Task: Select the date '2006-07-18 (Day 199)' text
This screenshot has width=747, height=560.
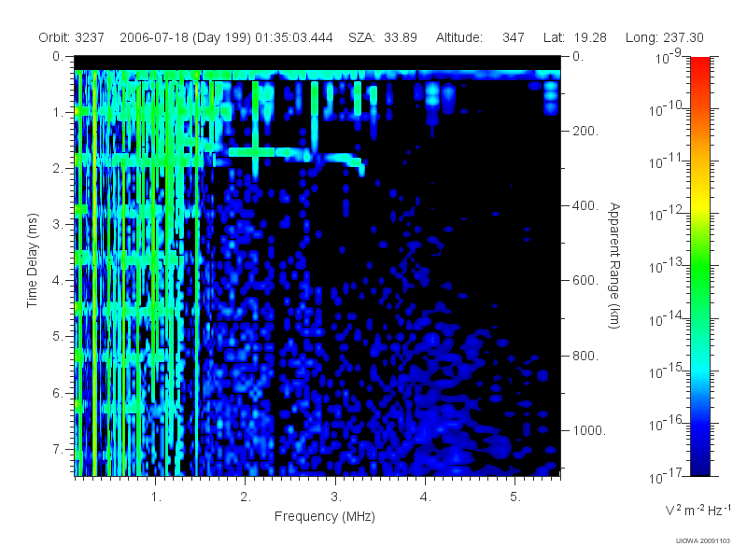Action: coord(185,37)
